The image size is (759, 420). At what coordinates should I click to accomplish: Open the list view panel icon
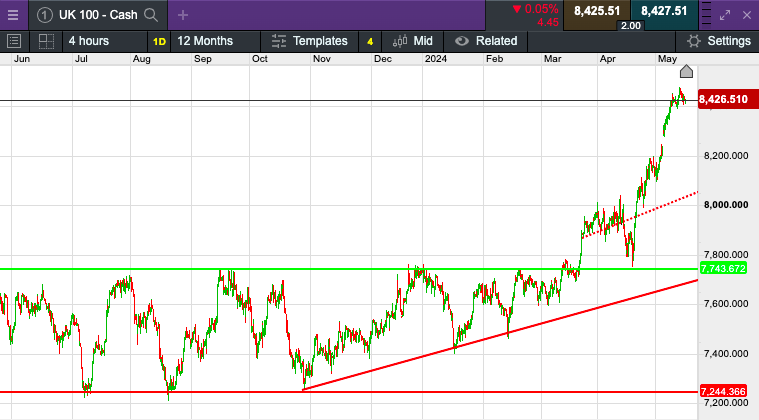pos(14,41)
